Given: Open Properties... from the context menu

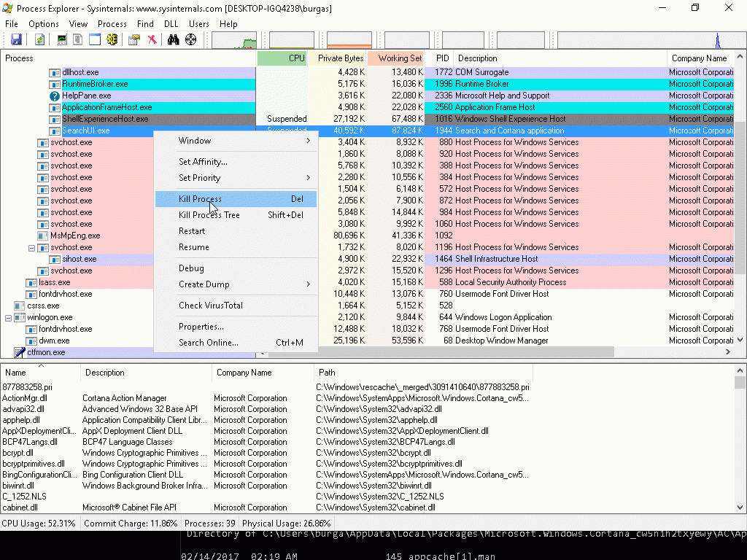Looking at the screenshot, I should [x=236, y=326].
